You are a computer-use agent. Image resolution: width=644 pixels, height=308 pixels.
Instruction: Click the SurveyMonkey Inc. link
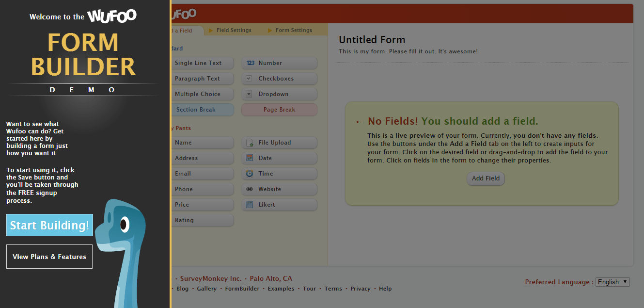(211, 278)
